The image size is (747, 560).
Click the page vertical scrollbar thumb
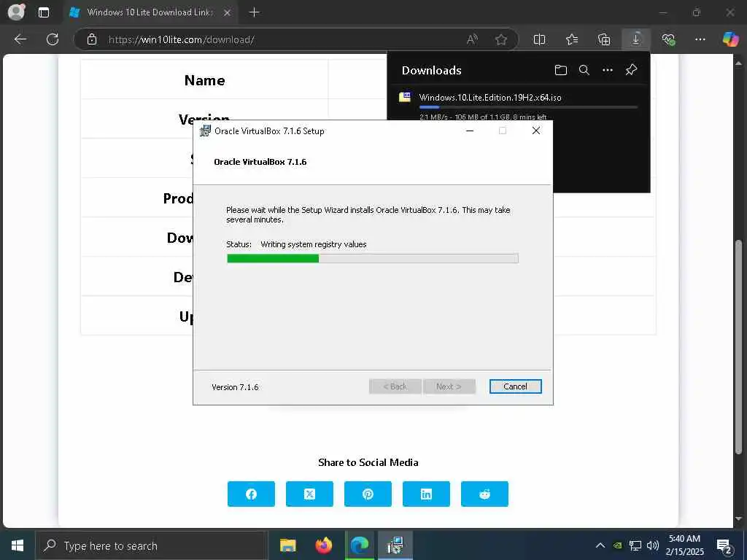pos(738,346)
